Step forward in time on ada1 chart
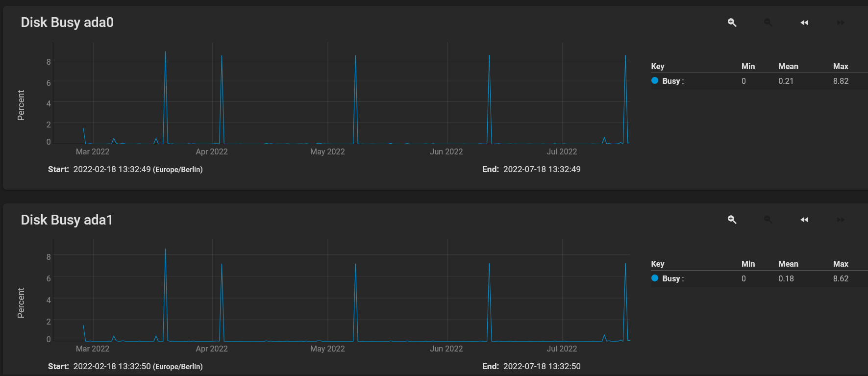Image resolution: width=868 pixels, height=376 pixels. pos(841,220)
